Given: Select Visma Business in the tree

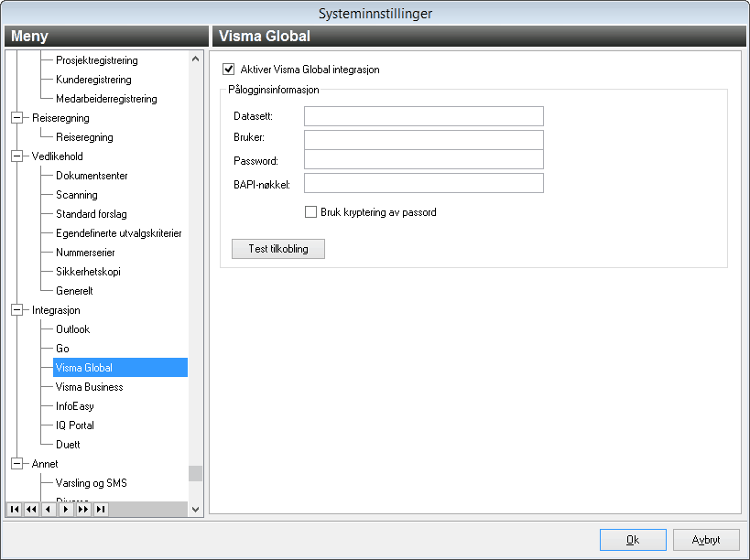Looking at the screenshot, I should [90, 386].
